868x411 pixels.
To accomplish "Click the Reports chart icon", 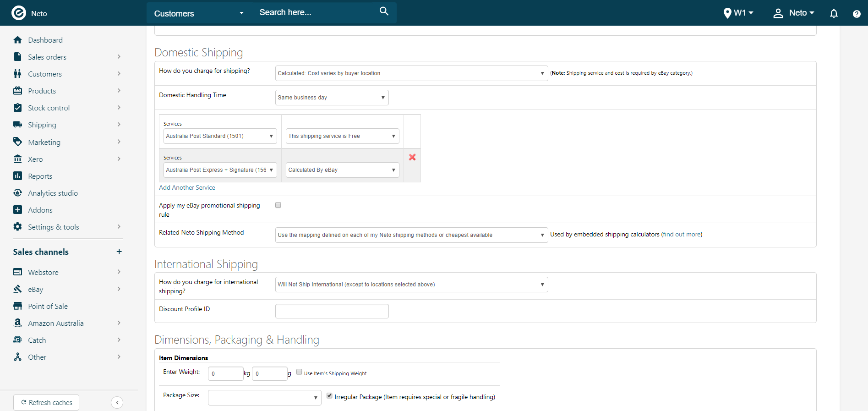I will tap(18, 176).
